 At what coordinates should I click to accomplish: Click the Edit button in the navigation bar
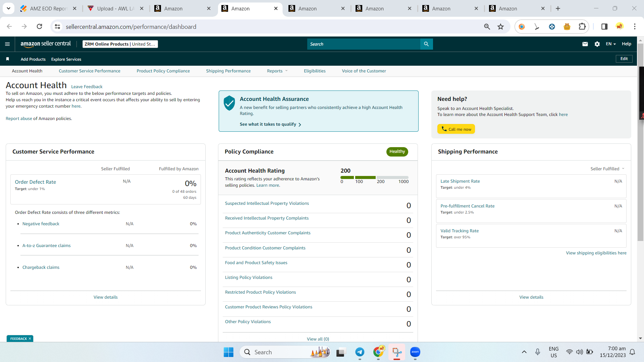point(624,59)
